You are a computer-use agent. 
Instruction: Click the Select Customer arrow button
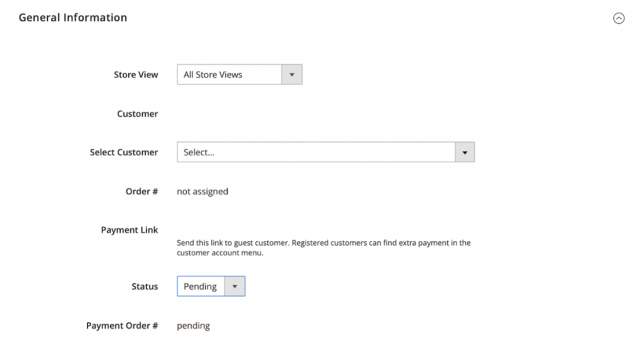(465, 152)
